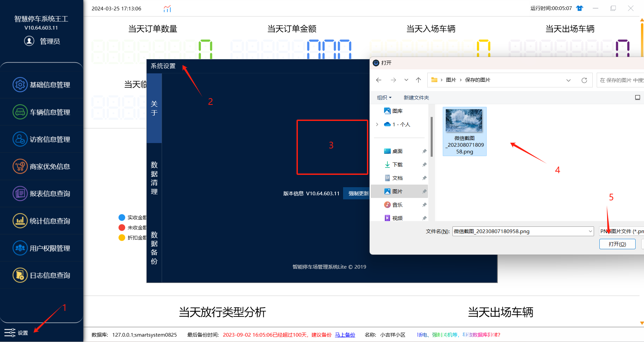
Task: Go back in file dialog
Action: (x=379, y=80)
